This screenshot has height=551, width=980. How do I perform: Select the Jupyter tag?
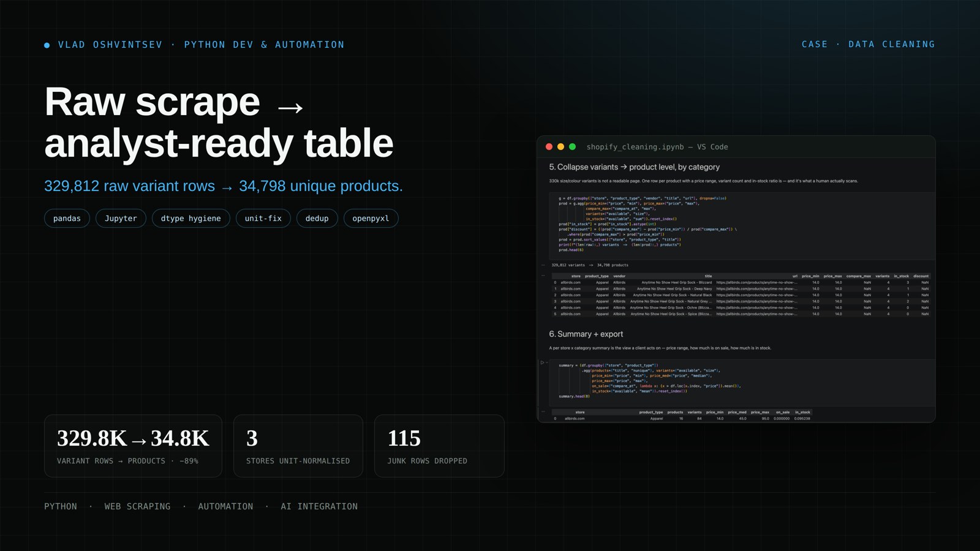coord(121,219)
